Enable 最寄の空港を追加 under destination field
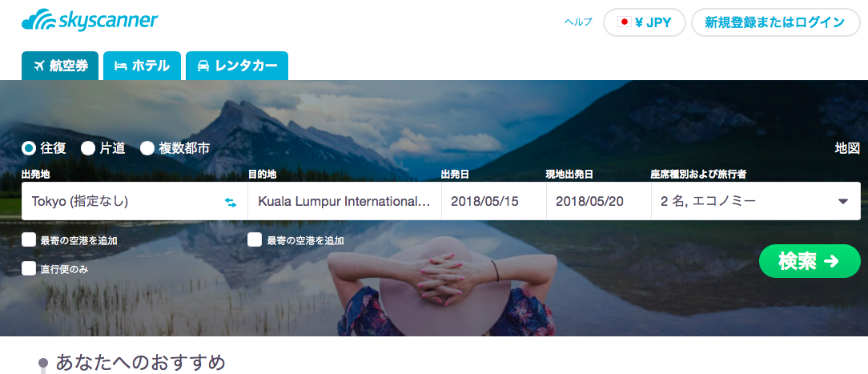 coord(255,240)
